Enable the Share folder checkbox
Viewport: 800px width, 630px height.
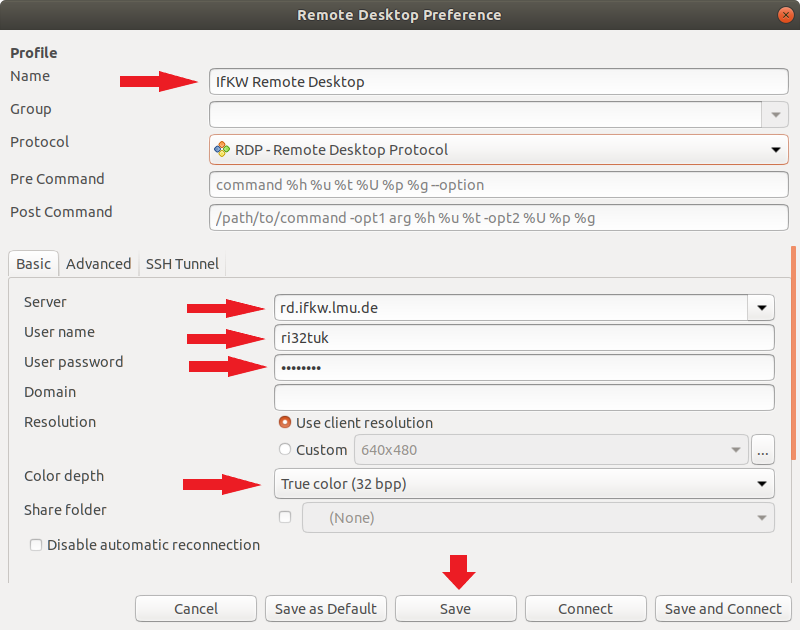[285, 517]
